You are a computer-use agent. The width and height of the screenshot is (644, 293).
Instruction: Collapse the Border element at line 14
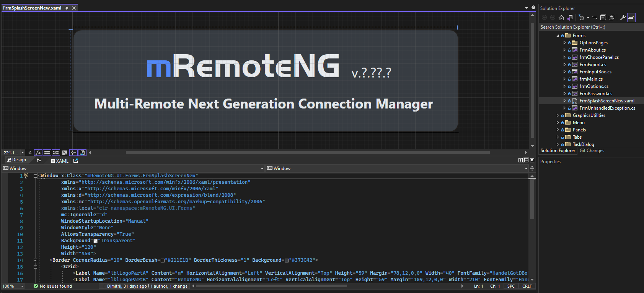35,261
